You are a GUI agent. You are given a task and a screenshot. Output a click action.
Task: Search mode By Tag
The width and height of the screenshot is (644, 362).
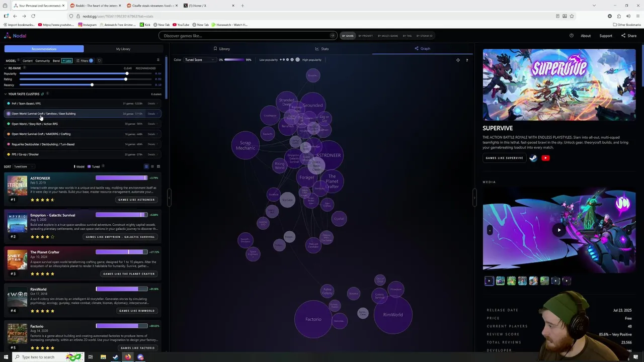click(407, 36)
